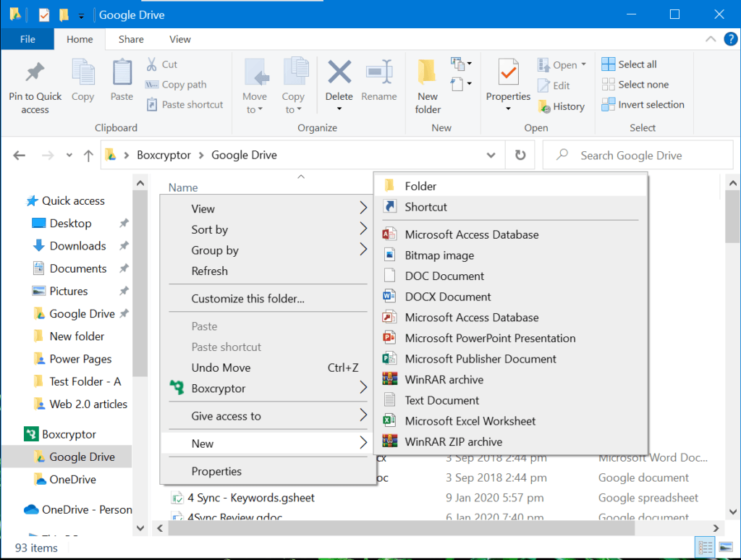The width and height of the screenshot is (741, 560).
Task: Select Documents in navigation pane
Action: (x=78, y=268)
